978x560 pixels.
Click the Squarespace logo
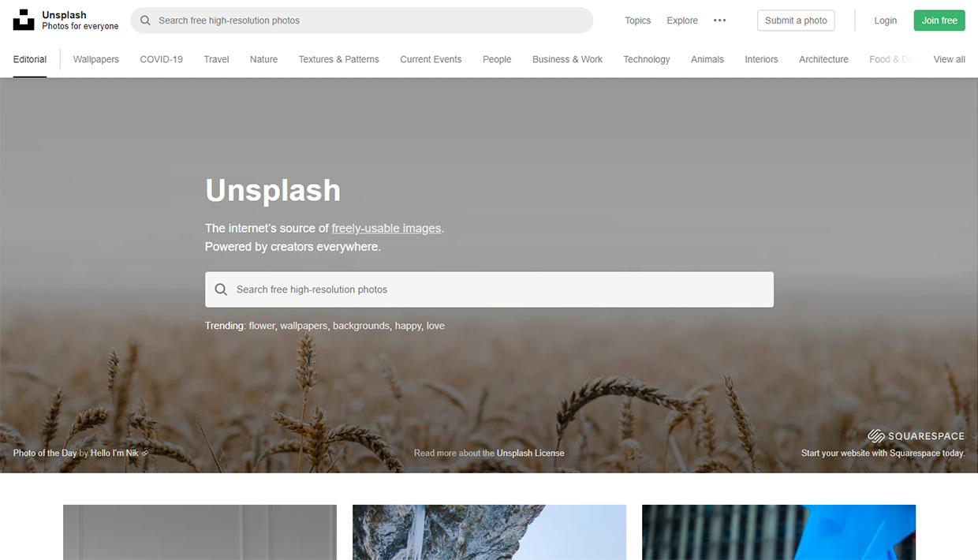tap(916, 436)
